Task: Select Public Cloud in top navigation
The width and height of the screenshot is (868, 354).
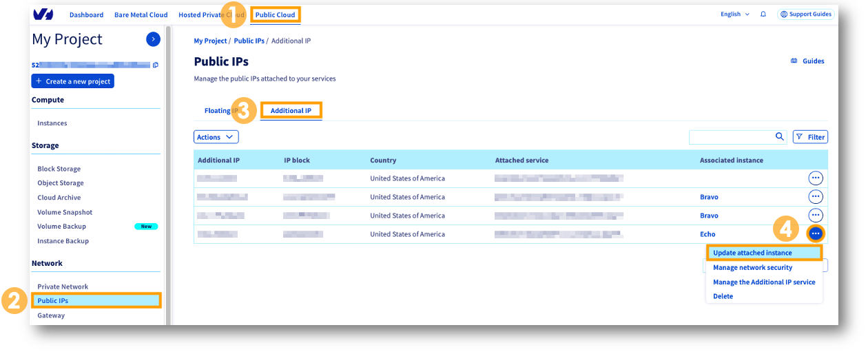Action: [275, 14]
